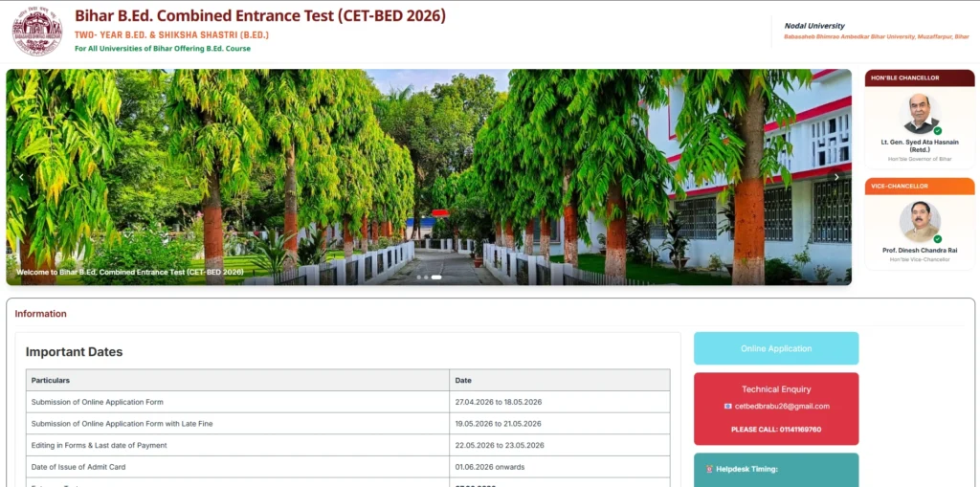Open the Helpdesk Timing card

click(x=776, y=470)
